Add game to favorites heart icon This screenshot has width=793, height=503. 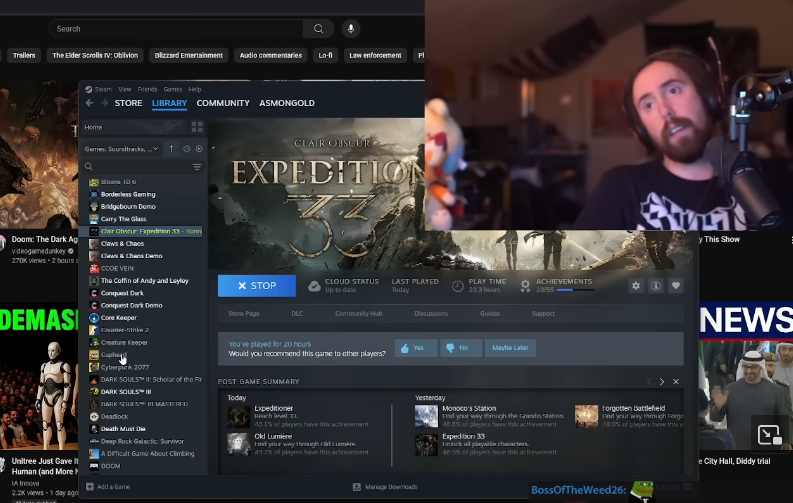676,286
